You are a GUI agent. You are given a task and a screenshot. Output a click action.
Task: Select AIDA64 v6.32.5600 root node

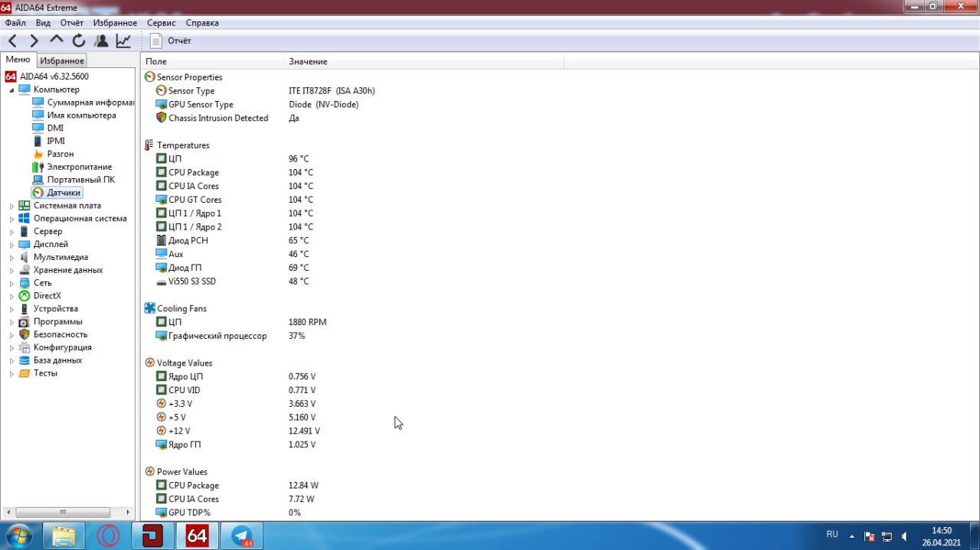(x=54, y=76)
